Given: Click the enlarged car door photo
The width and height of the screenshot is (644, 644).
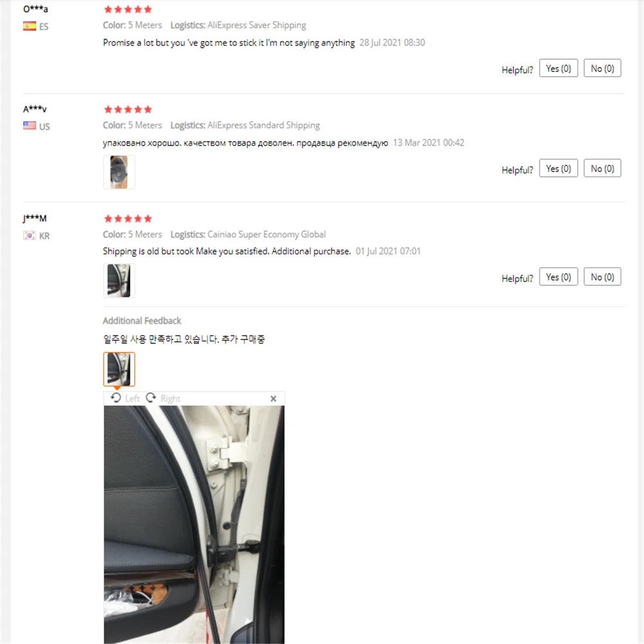Looking at the screenshot, I should click(x=194, y=524).
